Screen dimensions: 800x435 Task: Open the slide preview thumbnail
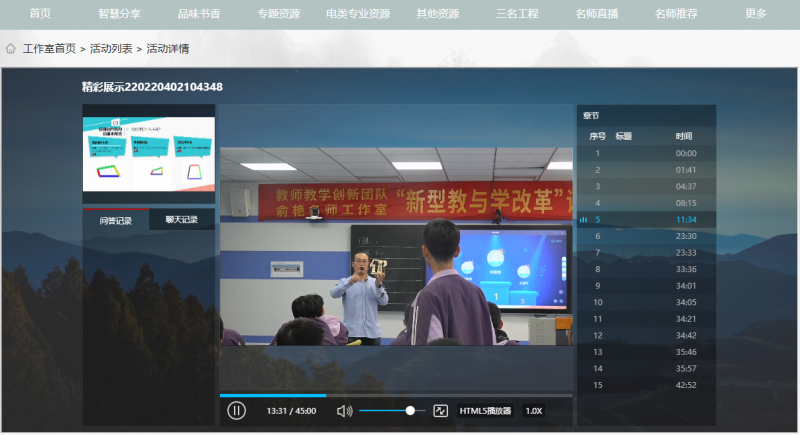click(148, 154)
